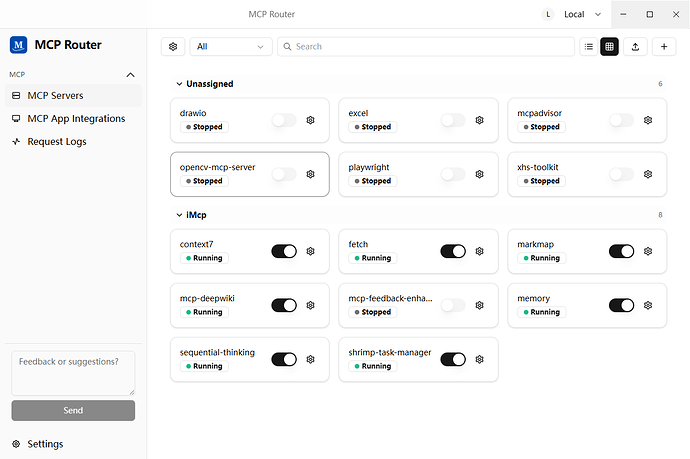Click the shrimp-task-manager server name

pos(390,353)
